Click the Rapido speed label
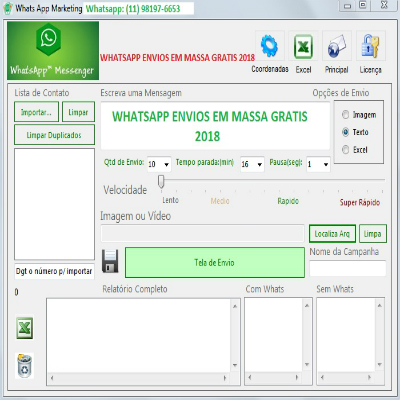The width and height of the screenshot is (400, 400). click(288, 201)
